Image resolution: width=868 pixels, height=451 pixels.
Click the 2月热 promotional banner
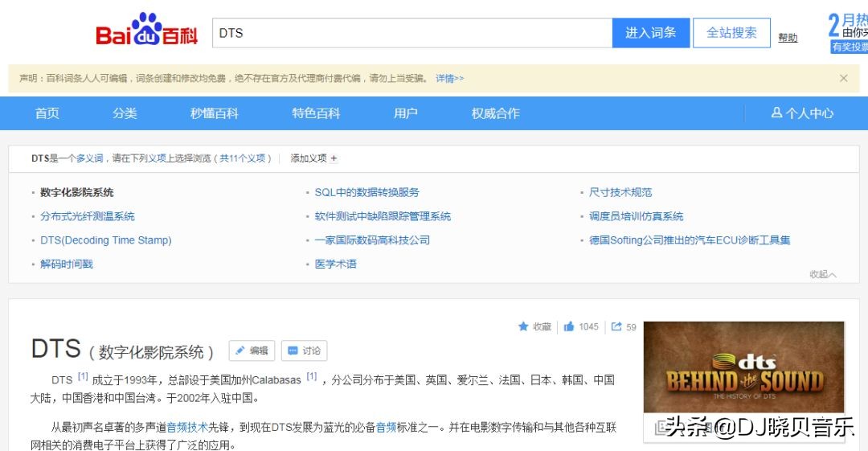tap(848, 33)
